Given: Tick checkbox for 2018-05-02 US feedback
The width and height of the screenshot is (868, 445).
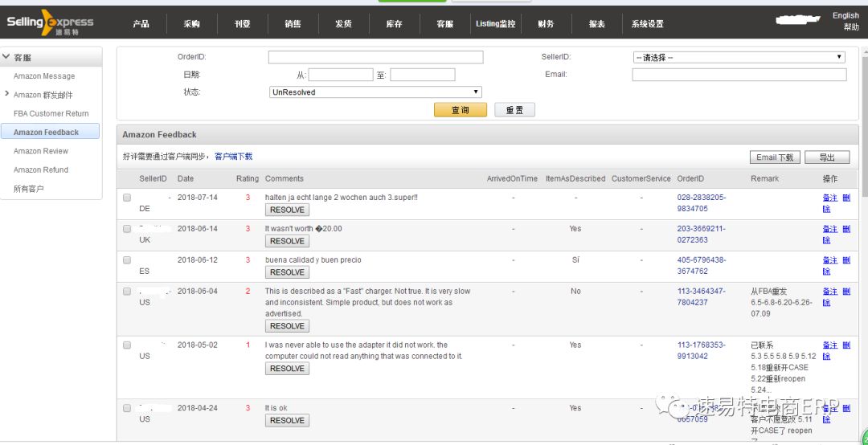Looking at the screenshot, I should click(x=127, y=345).
